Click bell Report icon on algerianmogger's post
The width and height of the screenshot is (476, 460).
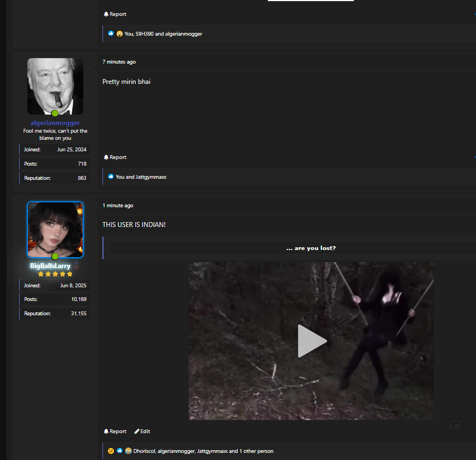[x=106, y=157]
